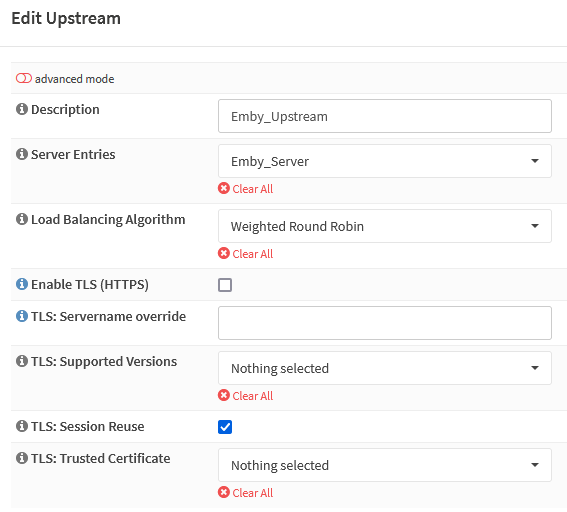Click the TLS: Supported Versions label
This screenshot has height=512, width=567.
(x=104, y=362)
